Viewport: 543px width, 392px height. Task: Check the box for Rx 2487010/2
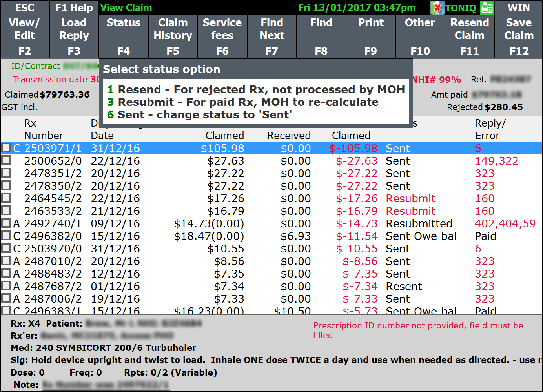pos(6,261)
